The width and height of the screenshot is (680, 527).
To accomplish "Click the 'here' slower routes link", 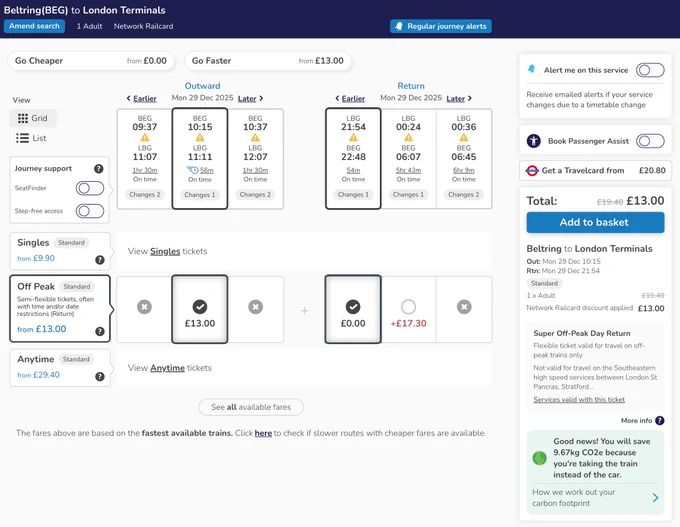I will point(263,433).
